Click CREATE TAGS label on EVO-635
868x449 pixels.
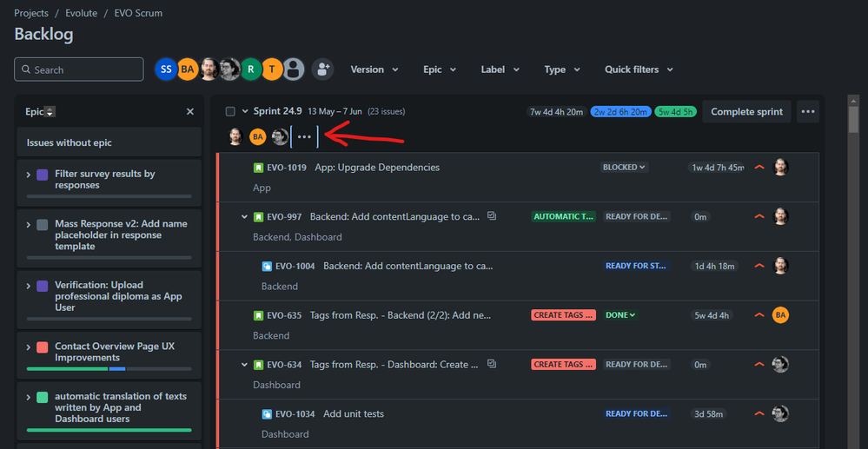pos(564,315)
